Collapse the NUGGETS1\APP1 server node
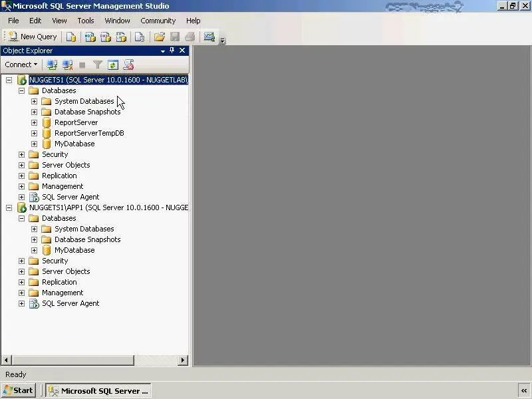 pos(9,207)
